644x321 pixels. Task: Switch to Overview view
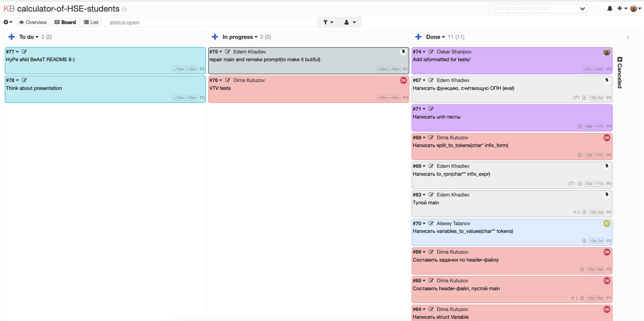(x=33, y=22)
